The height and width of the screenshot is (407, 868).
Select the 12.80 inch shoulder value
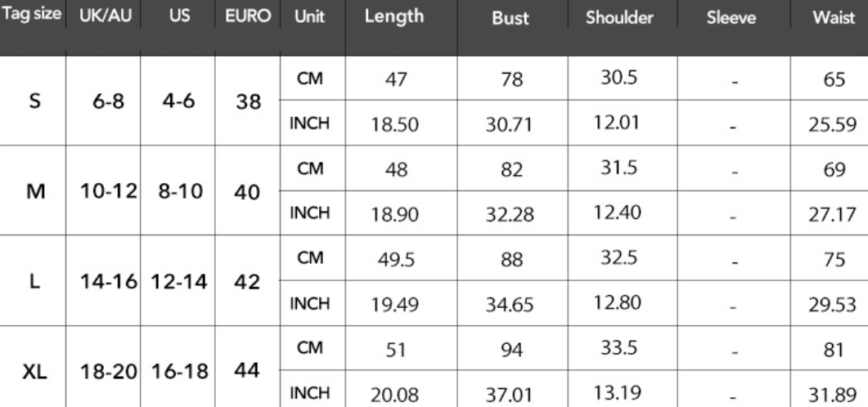click(x=617, y=302)
